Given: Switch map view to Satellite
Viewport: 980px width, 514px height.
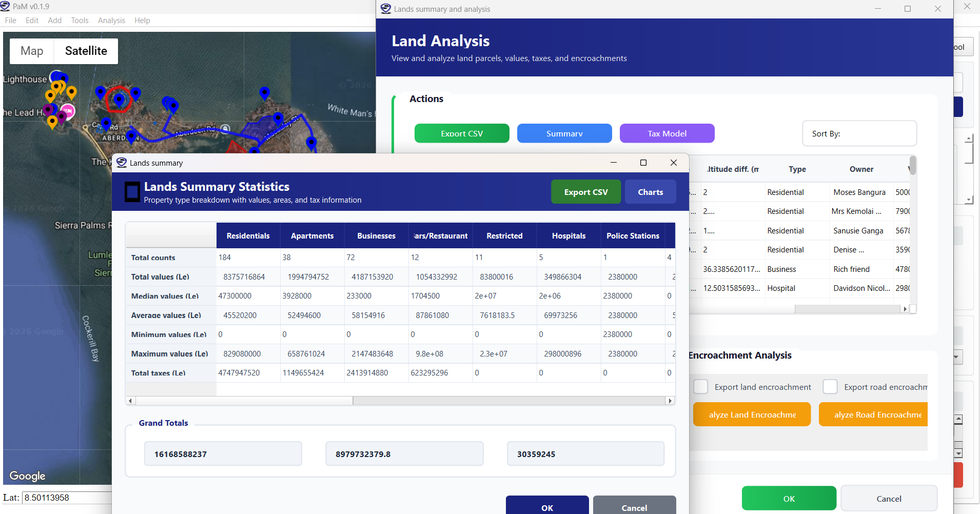Looking at the screenshot, I should pos(86,51).
